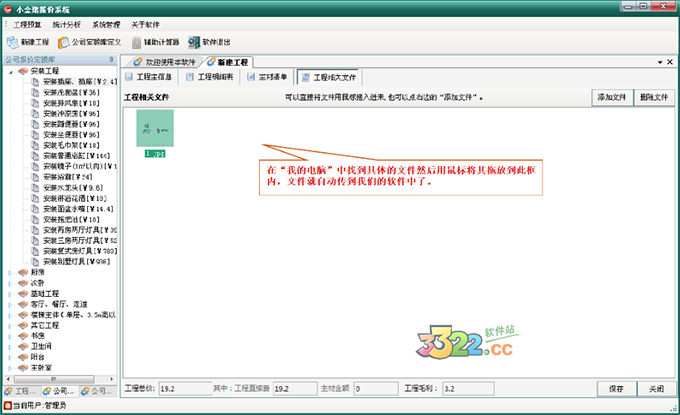Select tree item 安装坐便器[¥96]
The height and width of the screenshot is (415, 680).
pyautogui.click(x=71, y=135)
